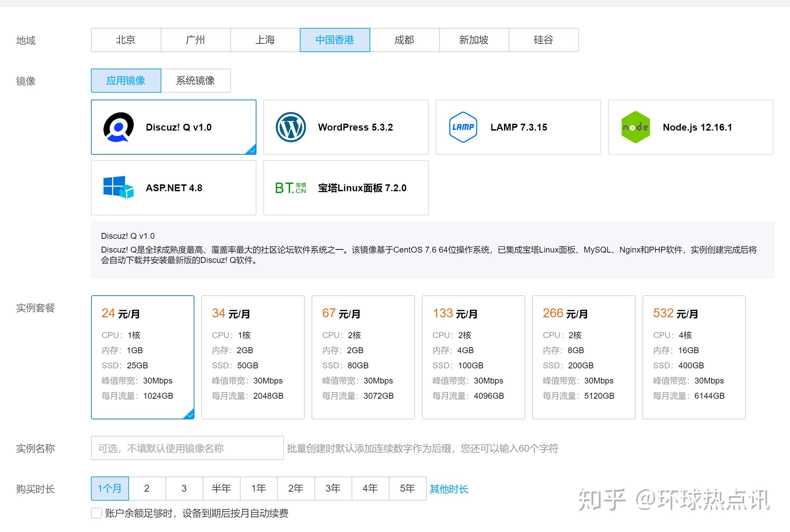Select the 新加坡 region
The height and width of the screenshot is (532, 790).
pos(474,40)
